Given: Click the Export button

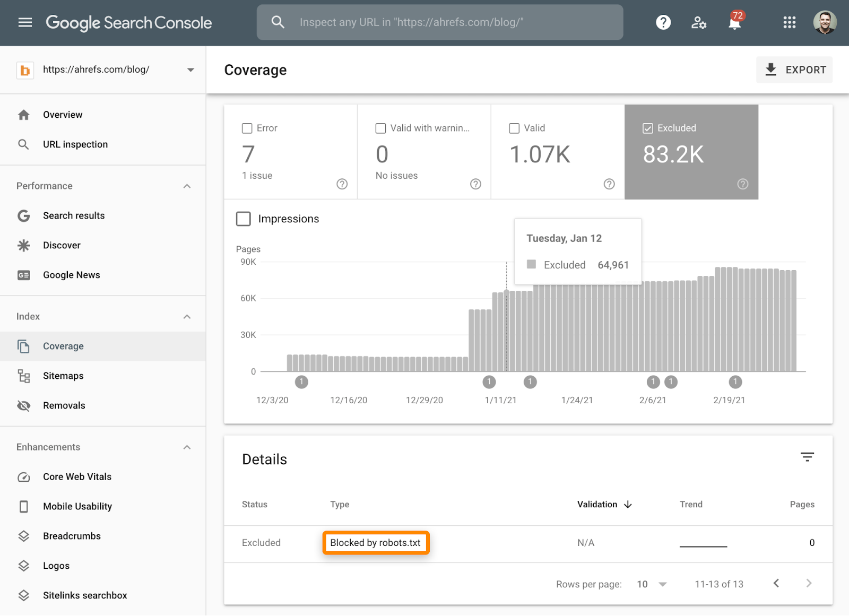Looking at the screenshot, I should [x=794, y=70].
